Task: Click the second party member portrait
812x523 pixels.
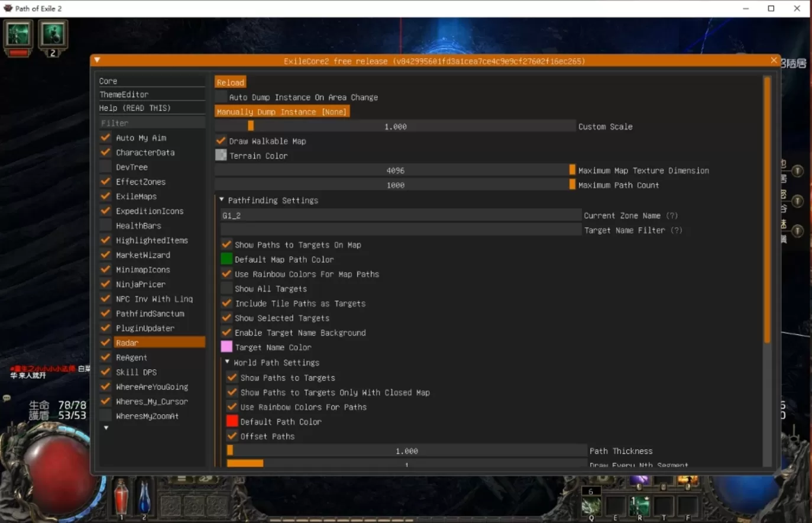Action: 53,34
